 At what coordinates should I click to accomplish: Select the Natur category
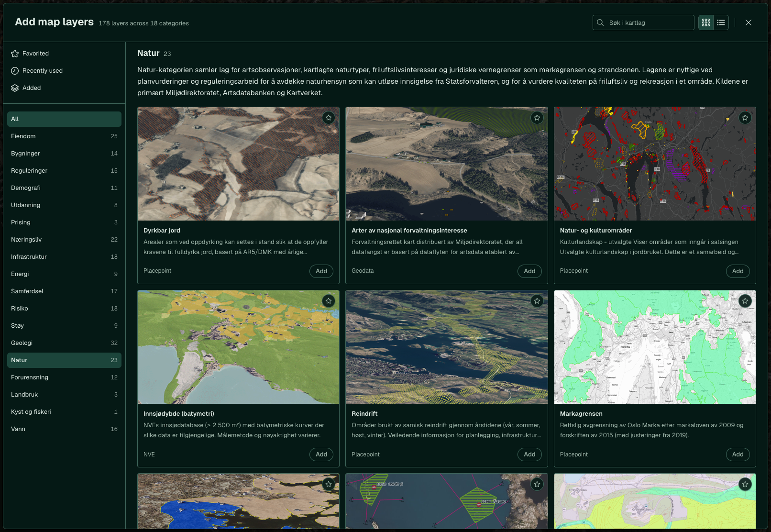tap(64, 360)
